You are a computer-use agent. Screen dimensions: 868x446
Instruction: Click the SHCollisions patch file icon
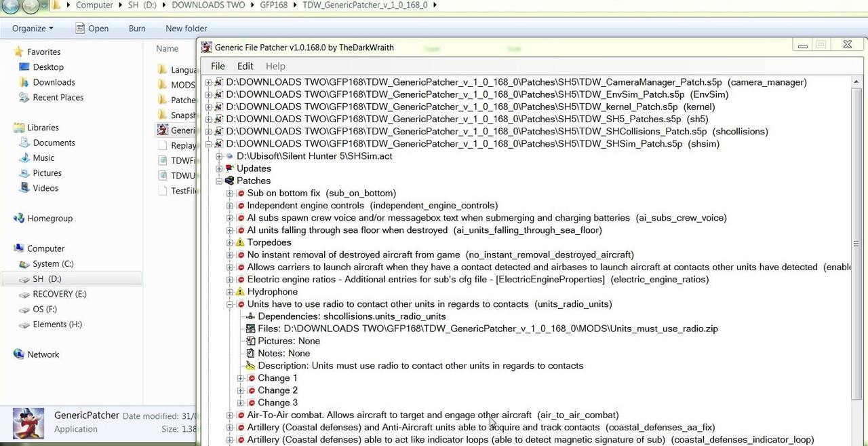[x=218, y=131]
